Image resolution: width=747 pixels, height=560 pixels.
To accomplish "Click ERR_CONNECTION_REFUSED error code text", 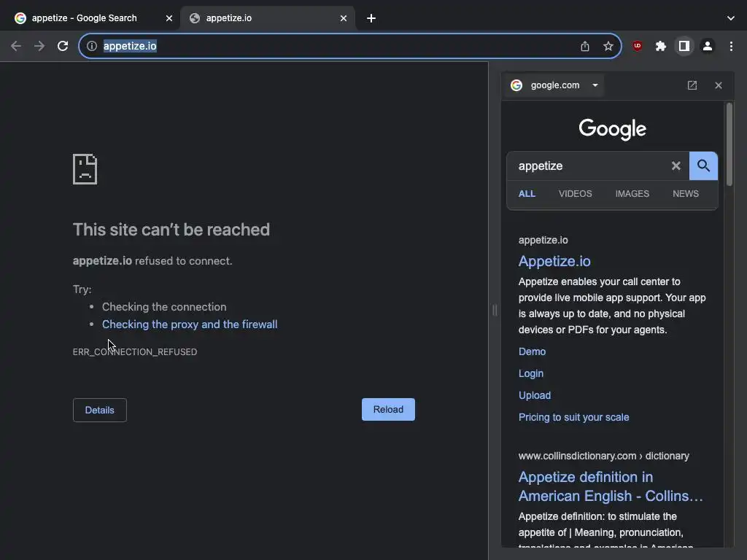I will (x=135, y=352).
